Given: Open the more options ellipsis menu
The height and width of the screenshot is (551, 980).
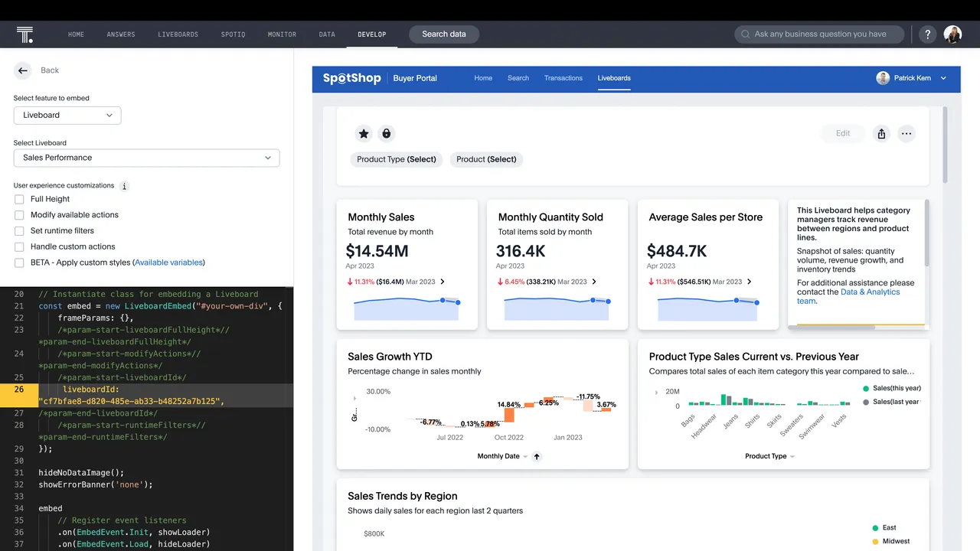Looking at the screenshot, I should [906, 134].
